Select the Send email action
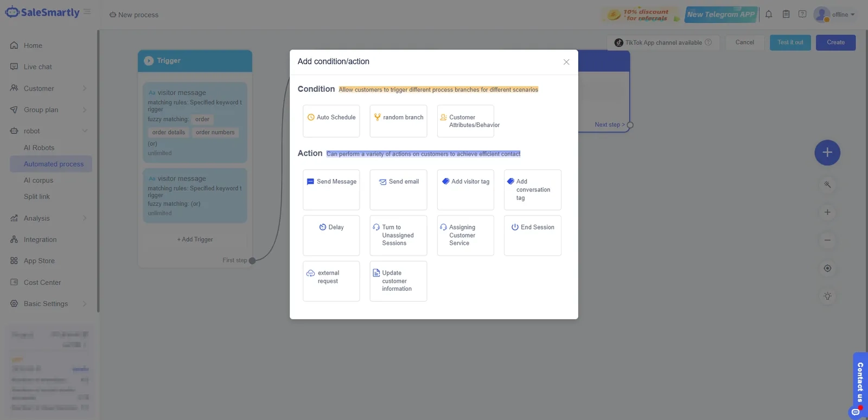This screenshot has width=868, height=420. 398,190
